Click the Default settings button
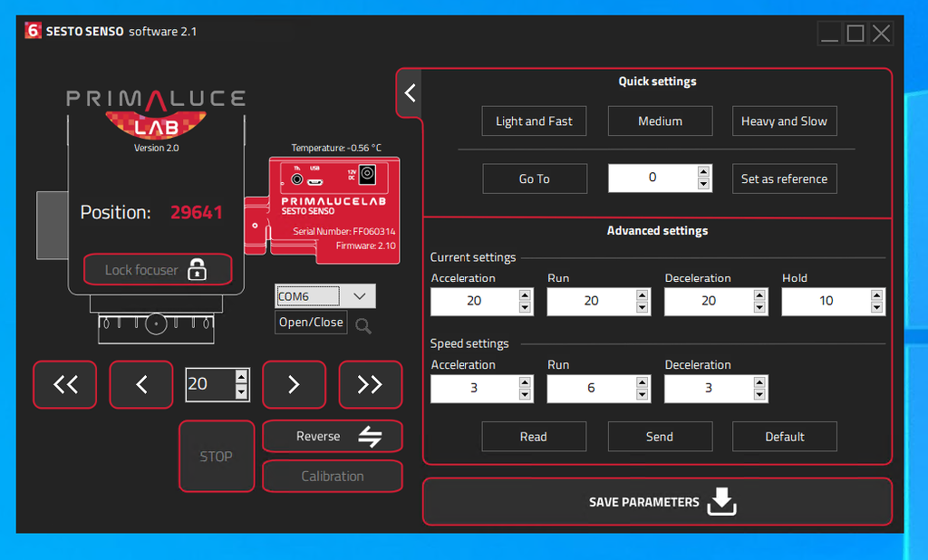The height and width of the screenshot is (560, 928). (x=784, y=437)
